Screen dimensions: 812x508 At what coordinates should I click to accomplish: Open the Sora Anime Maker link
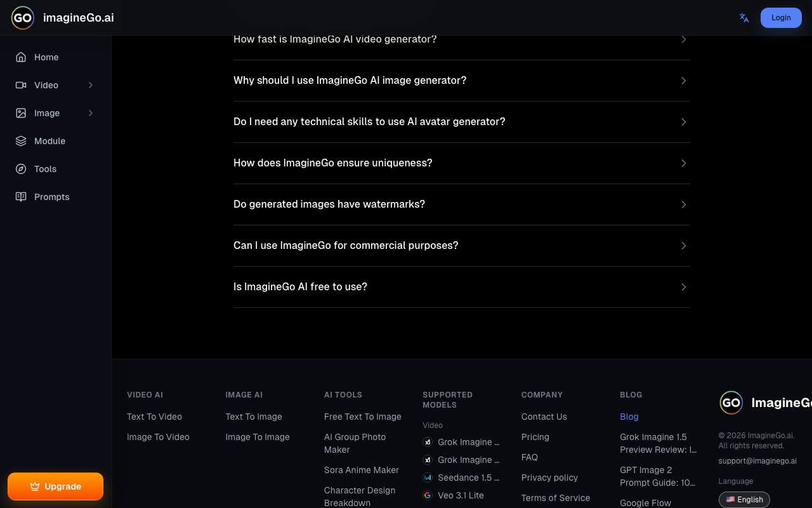coord(362,470)
